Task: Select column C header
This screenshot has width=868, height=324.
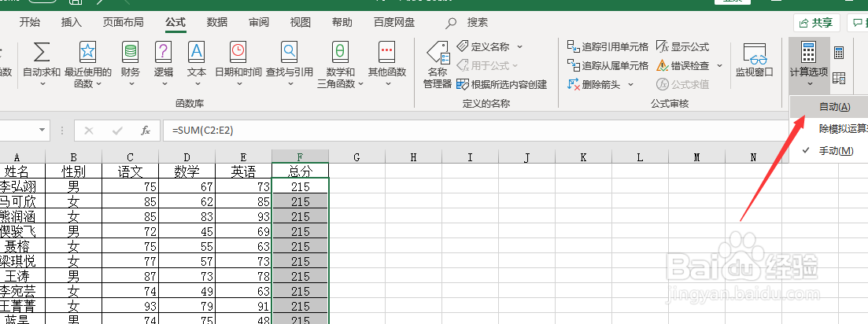Action: click(130, 157)
